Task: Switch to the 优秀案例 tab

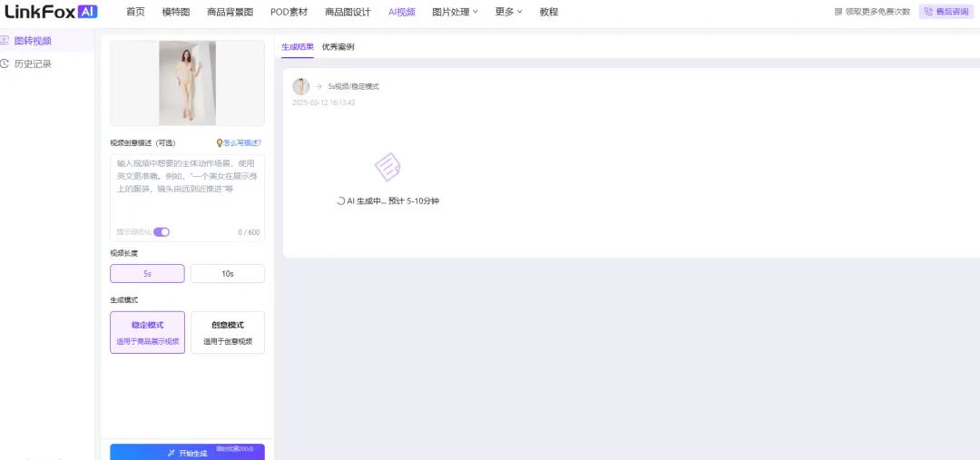Action: (x=338, y=47)
